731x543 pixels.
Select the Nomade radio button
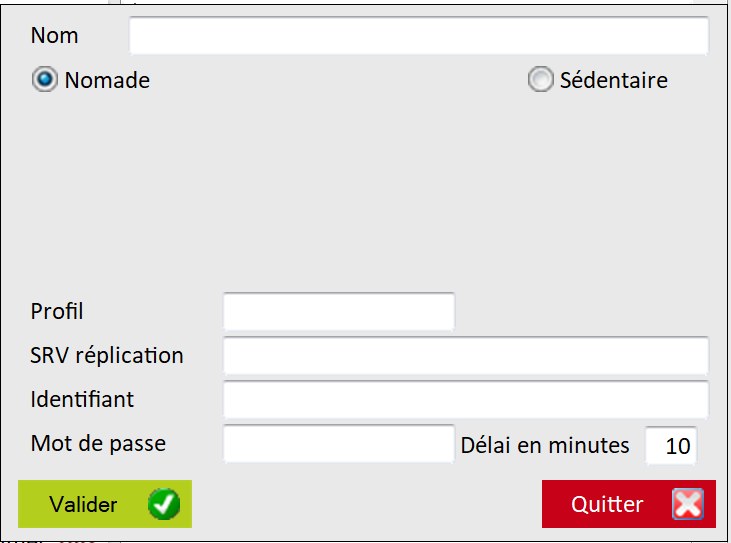44,80
